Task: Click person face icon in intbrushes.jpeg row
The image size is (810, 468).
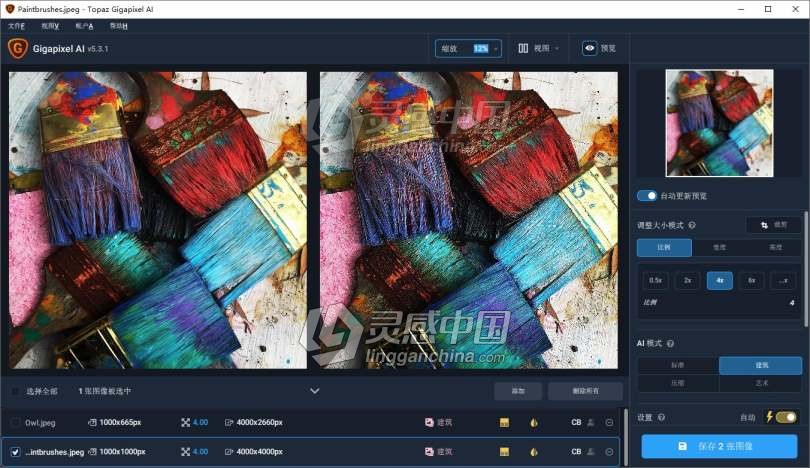Action: tap(591, 451)
